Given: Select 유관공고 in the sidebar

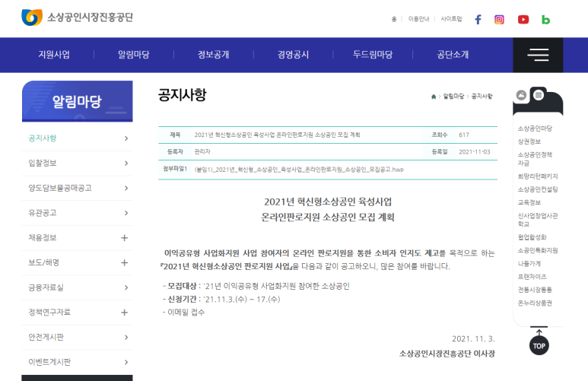Looking at the screenshot, I should pyautogui.click(x=78, y=213).
